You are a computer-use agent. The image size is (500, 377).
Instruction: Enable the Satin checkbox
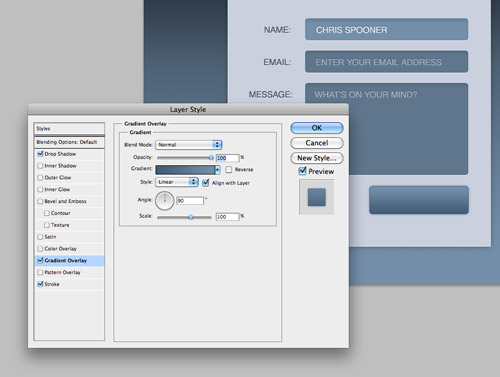[40, 237]
